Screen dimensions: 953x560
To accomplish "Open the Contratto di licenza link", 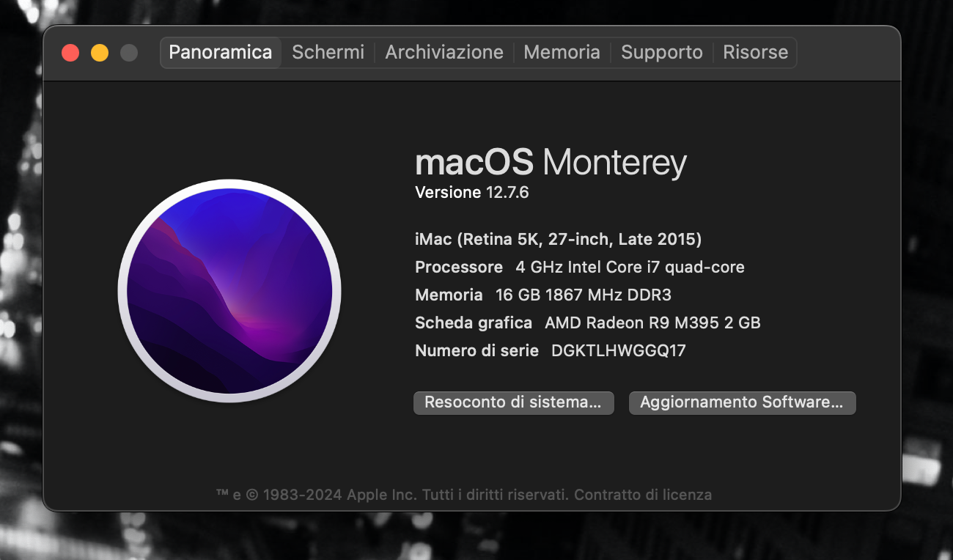I will [x=643, y=495].
